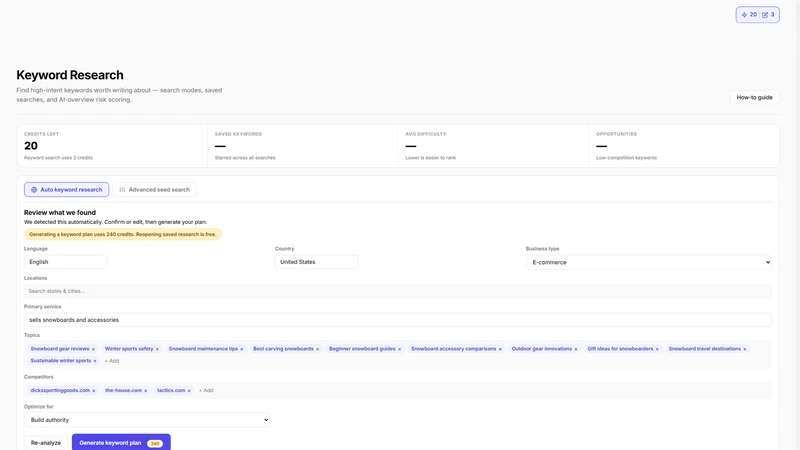This screenshot has width=800, height=450.
Task: Open the Optimize for dropdown
Action: 147,420
